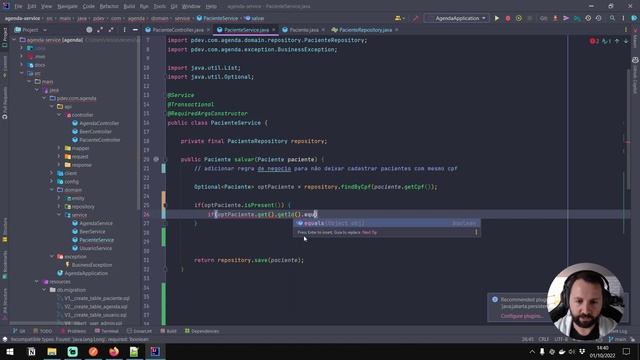This screenshot has width=640, height=360.
Task: Hide the Project panel with minus icon
Action: coord(135,30)
